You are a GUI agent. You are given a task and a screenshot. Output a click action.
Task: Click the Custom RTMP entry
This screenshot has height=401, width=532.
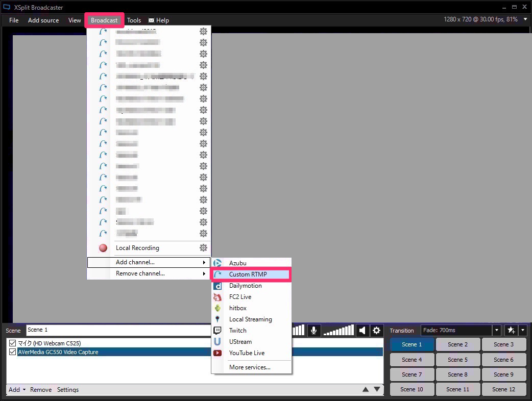(x=251, y=274)
